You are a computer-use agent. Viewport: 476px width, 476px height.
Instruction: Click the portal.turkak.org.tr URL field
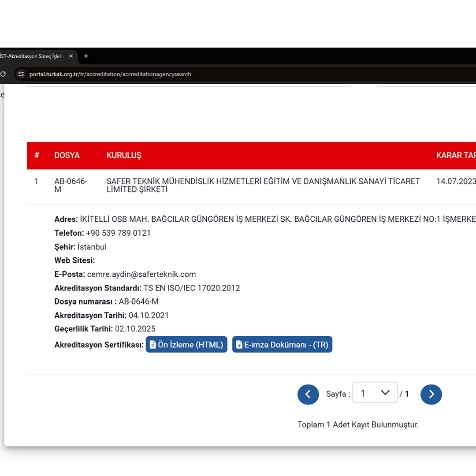pos(110,74)
